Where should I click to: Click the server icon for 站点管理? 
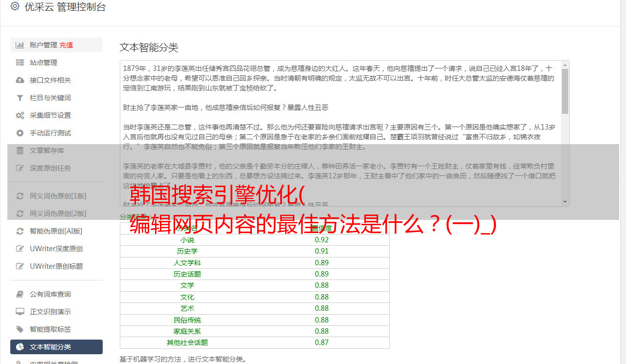(20, 63)
